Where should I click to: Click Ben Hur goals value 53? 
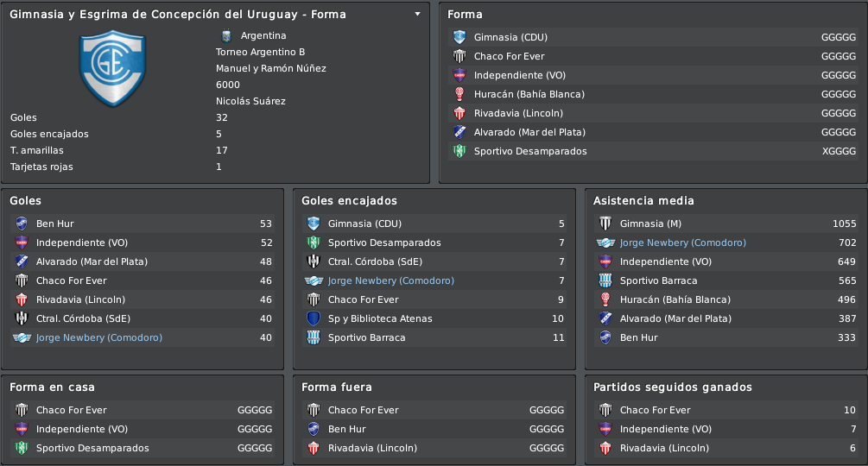pyautogui.click(x=266, y=224)
